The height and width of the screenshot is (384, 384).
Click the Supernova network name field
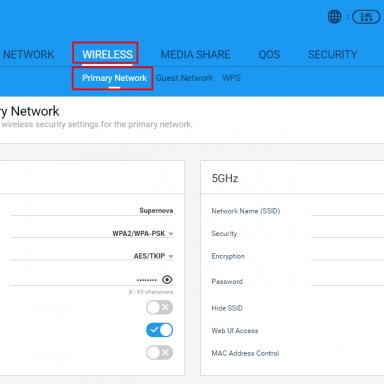92,211
